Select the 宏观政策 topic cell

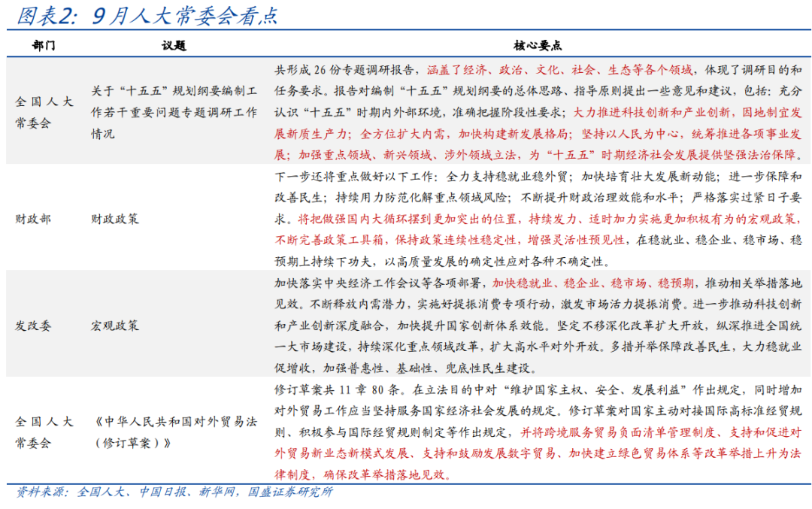[115, 326]
